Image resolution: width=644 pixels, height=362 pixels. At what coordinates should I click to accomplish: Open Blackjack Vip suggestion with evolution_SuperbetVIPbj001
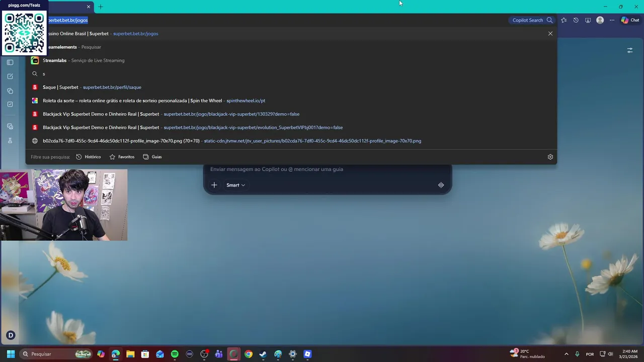(291, 127)
